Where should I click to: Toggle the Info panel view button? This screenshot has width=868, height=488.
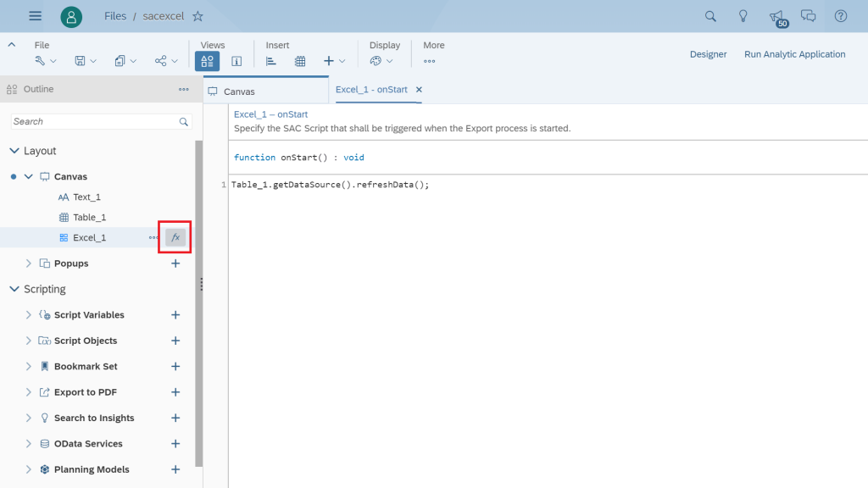tap(236, 61)
